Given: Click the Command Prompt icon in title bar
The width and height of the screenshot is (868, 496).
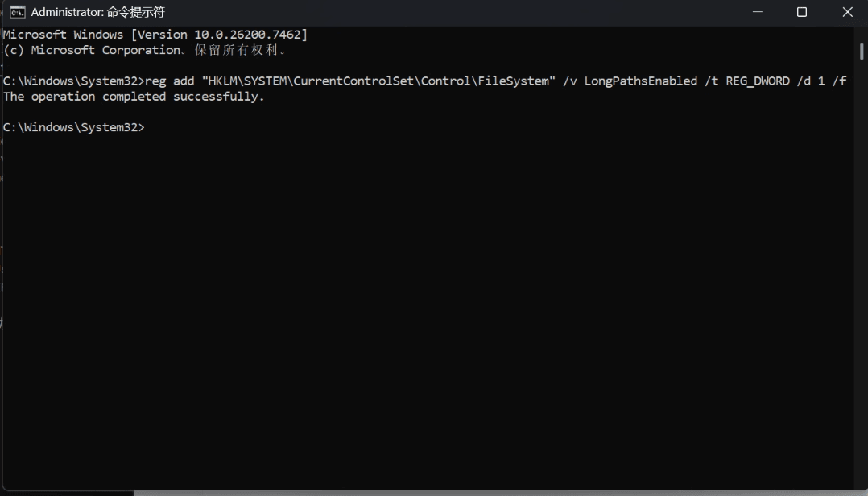Looking at the screenshot, I should click(x=17, y=12).
